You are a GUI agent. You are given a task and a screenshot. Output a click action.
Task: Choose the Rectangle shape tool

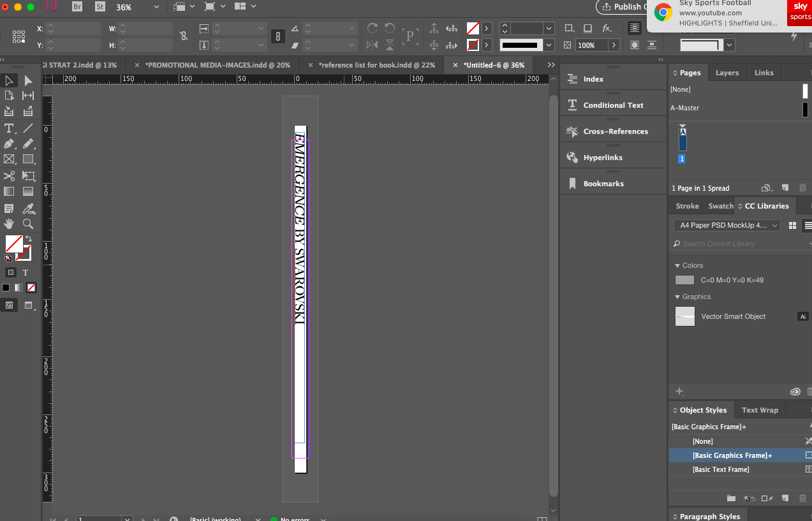(x=28, y=159)
